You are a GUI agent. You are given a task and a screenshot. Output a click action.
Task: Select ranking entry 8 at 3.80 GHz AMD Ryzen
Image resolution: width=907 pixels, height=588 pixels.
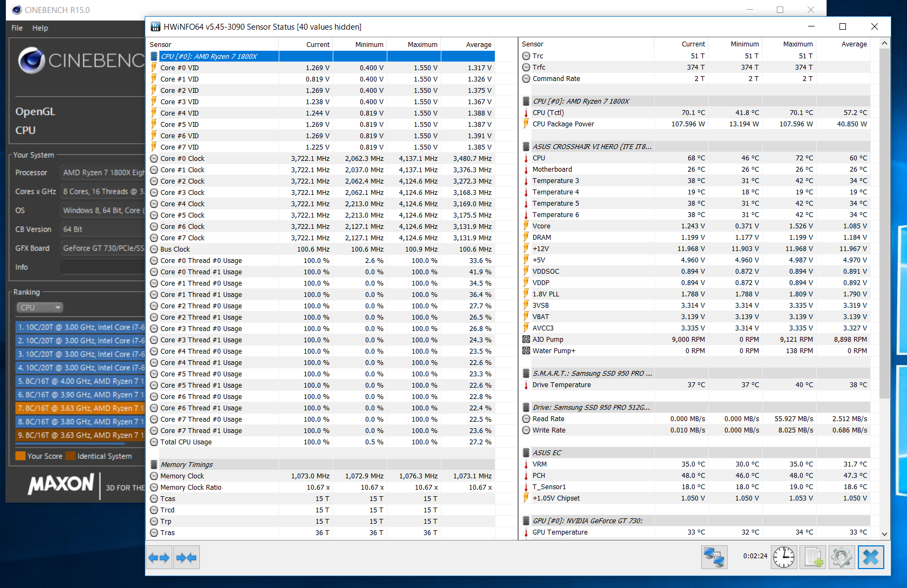[80, 422]
